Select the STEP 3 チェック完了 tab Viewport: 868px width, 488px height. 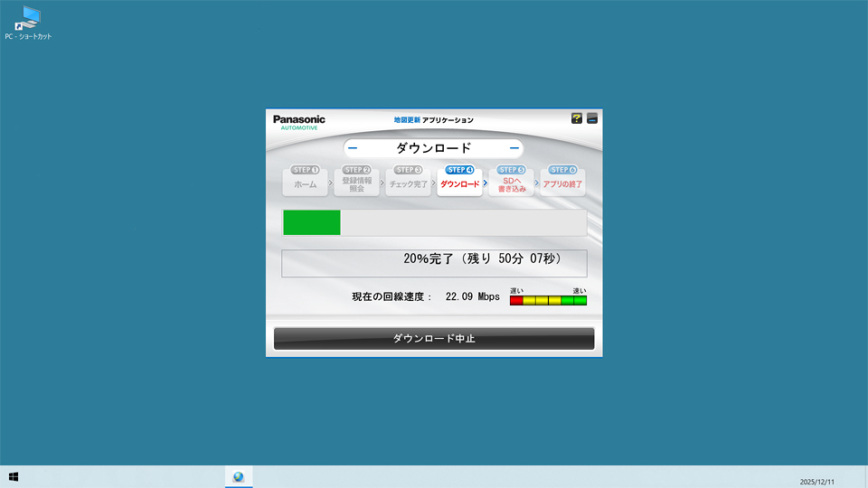click(408, 181)
